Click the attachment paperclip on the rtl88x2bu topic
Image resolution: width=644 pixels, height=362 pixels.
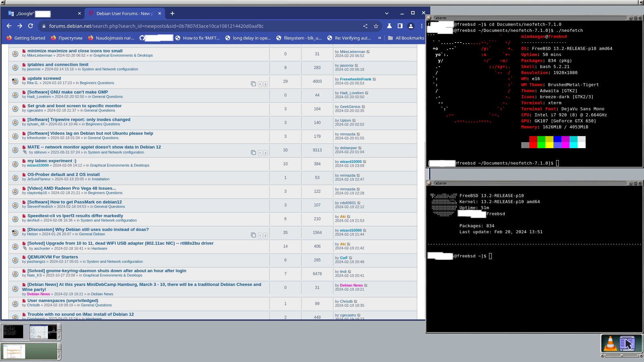click(x=25, y=248)
